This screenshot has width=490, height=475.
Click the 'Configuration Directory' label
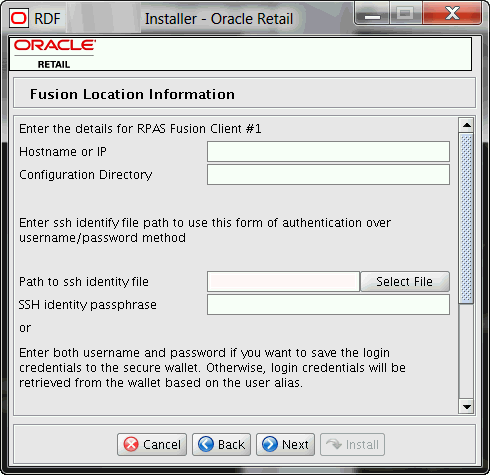pyautogui.click(x=86, y=175)
